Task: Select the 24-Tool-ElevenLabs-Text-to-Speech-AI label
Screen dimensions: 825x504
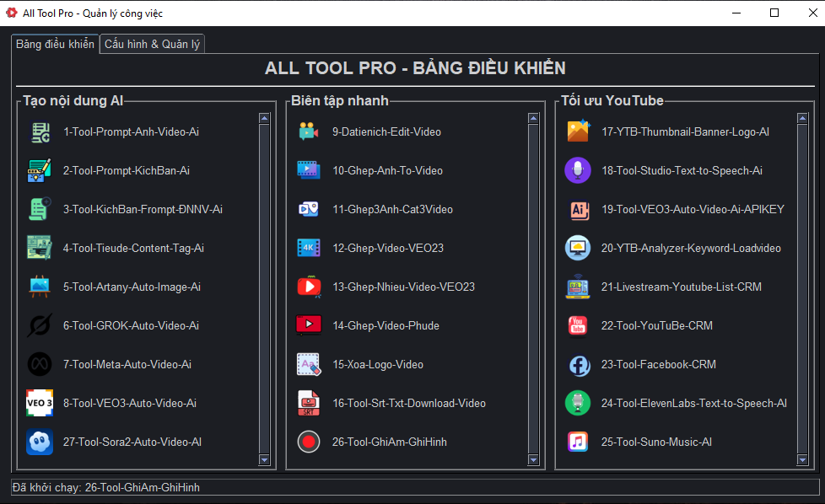Action: [x=694, y=403]
